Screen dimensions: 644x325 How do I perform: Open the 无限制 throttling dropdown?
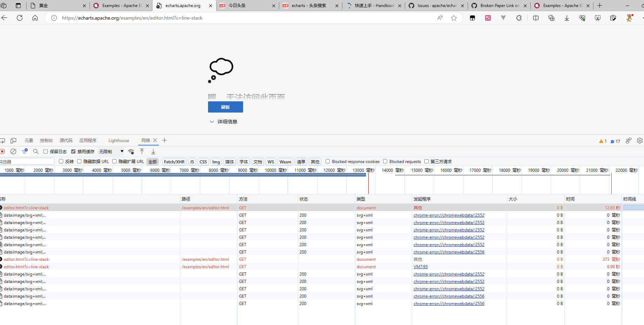click(x=109, y=151)
